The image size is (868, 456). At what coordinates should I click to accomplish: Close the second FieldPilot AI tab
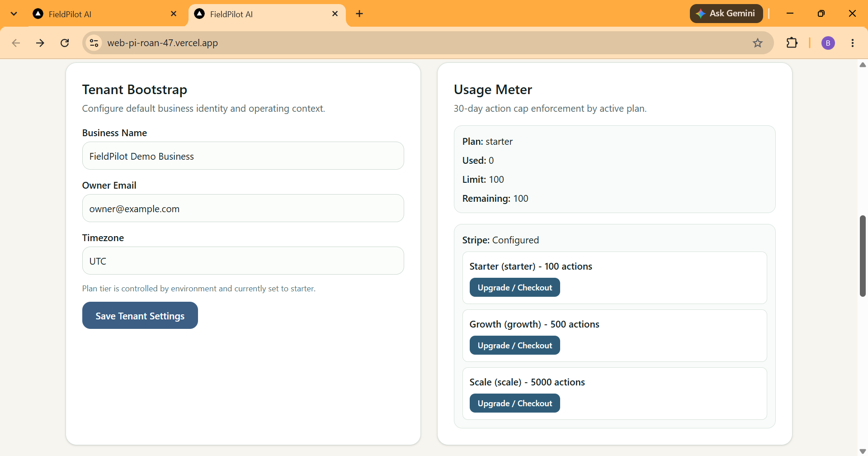tap(335, 14)
